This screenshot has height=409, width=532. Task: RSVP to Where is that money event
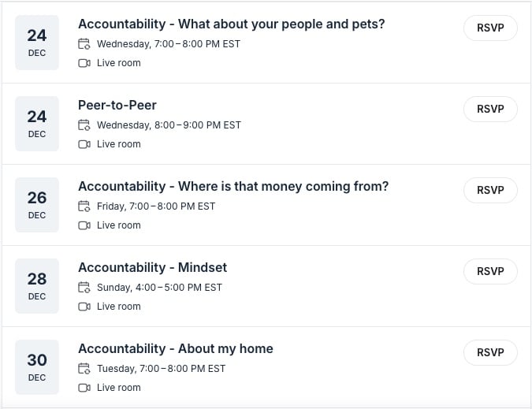[490, 190]
